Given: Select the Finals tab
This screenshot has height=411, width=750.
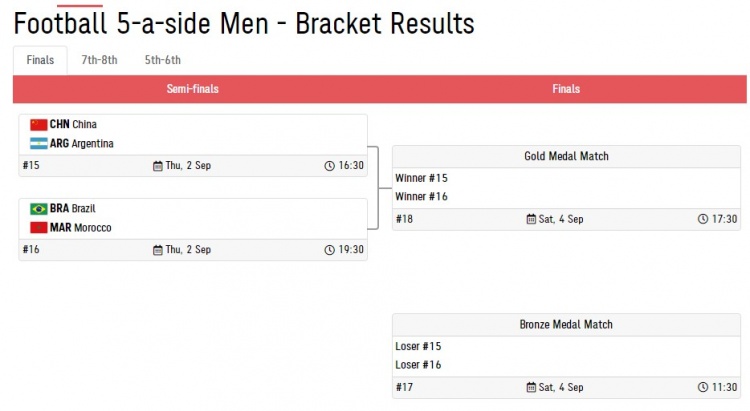Looking at the screenshot, I should 40,60.
